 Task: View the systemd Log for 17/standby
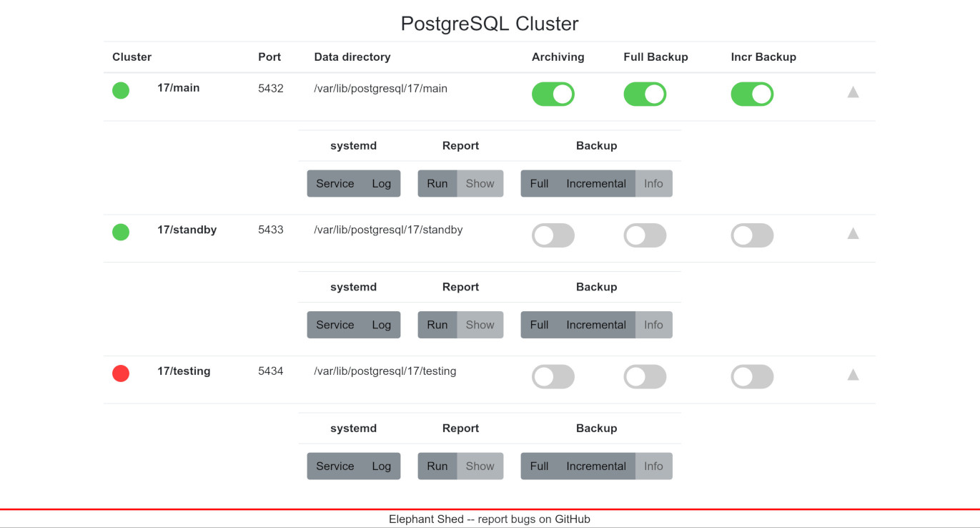pyautogui.click(x=382, y=325)
